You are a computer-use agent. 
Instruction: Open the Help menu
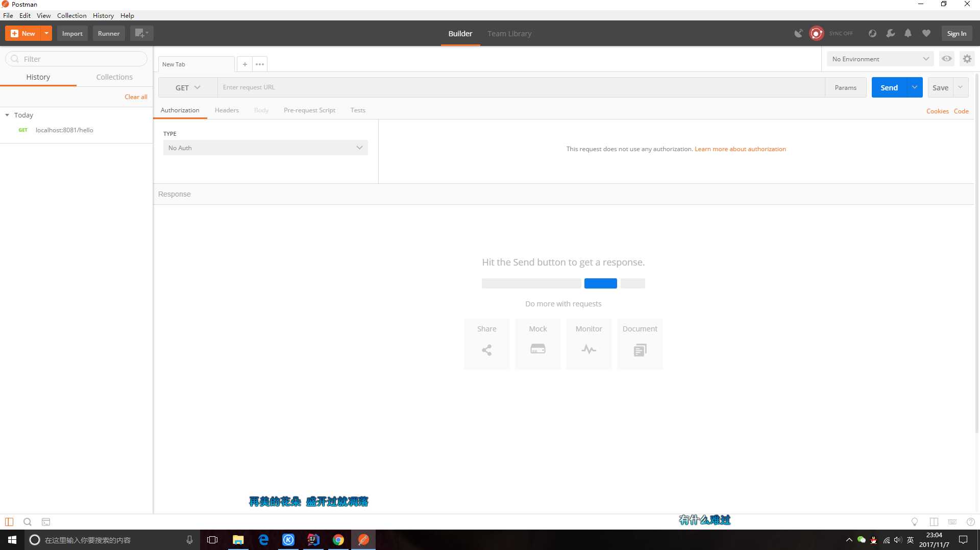pyautogui.click(x=127, y=16)
